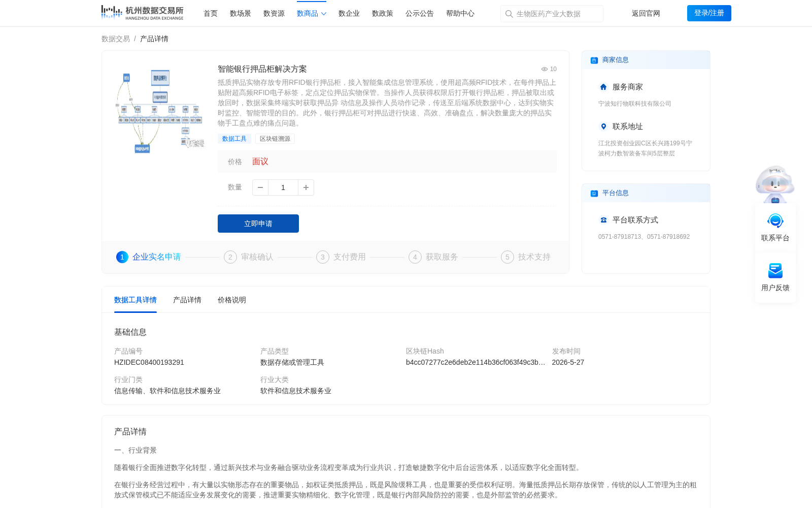
Task: Click the 数据交易 breadcrumb link
Action: click(x=116, y=39)
